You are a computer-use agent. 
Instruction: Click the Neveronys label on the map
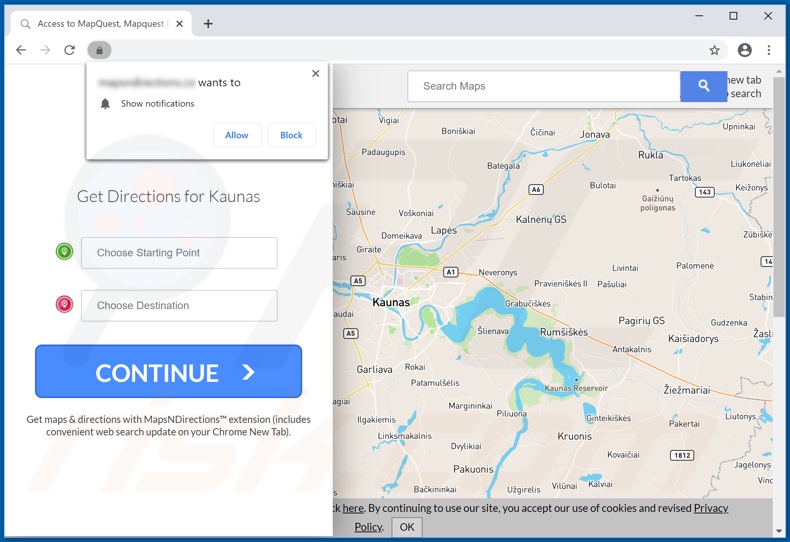click(498, 273)
